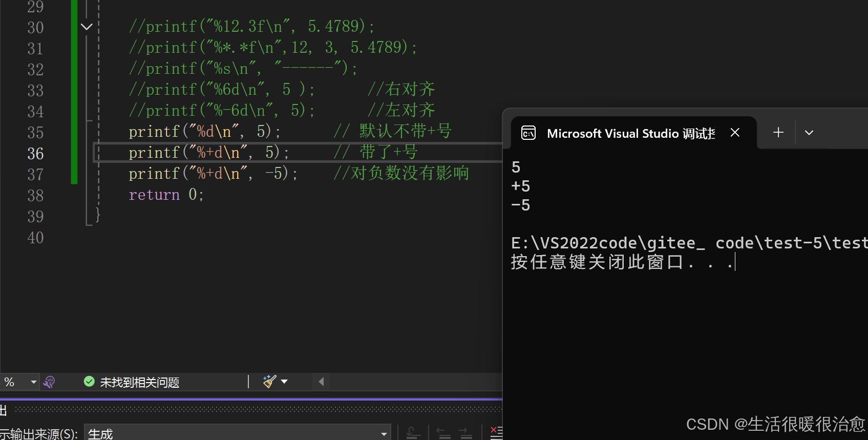
Task: Click the console icon in terminal tab
Action: click(528, 133)
